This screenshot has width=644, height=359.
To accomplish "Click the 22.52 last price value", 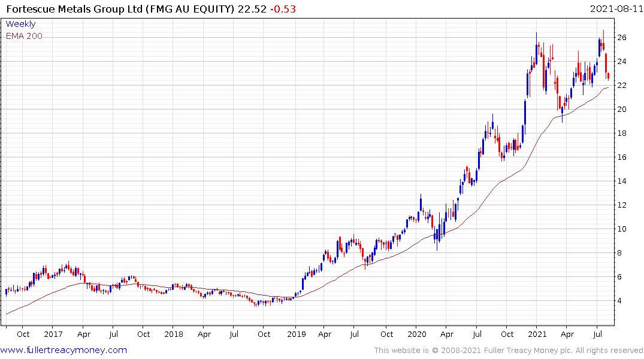I will pyautogui.click(x=252, y=9).
